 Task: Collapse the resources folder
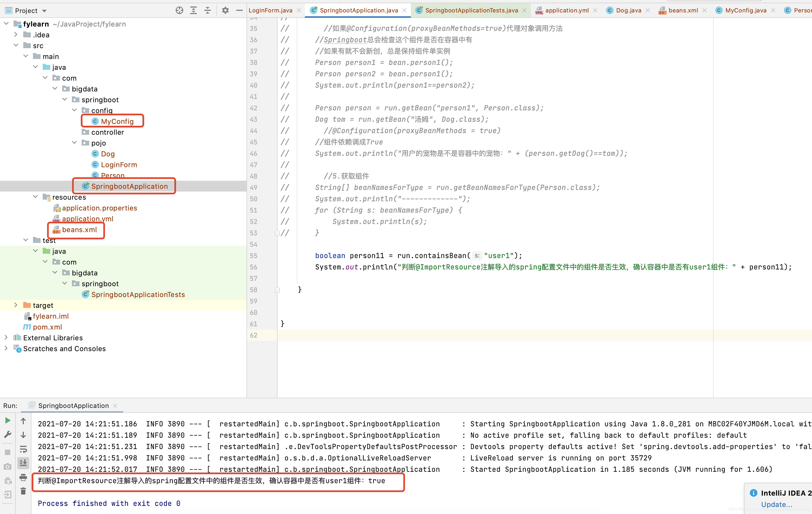point(35,197)
